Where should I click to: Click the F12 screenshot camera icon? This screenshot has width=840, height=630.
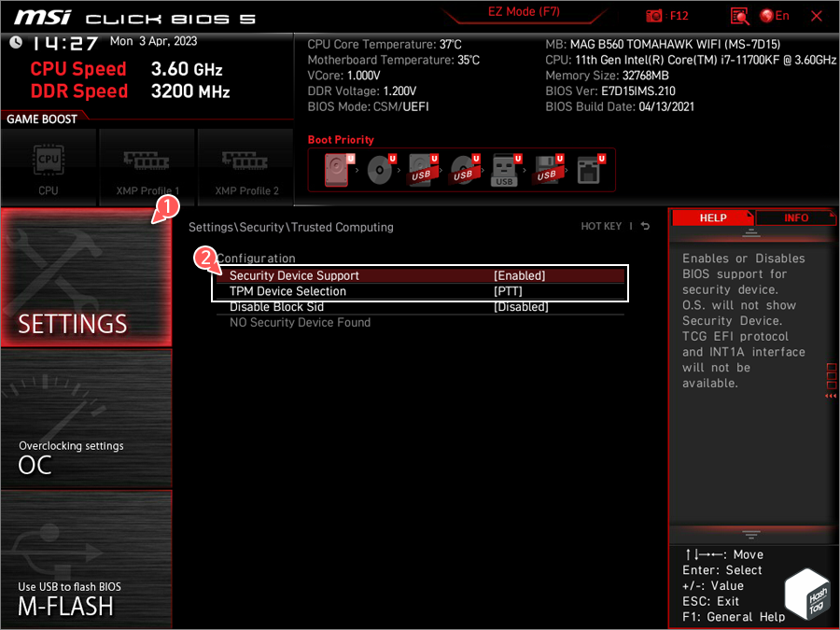(653, 15)
